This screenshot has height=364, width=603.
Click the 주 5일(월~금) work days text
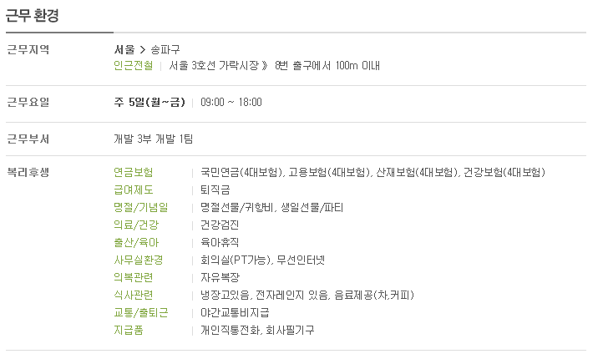click(x=149, y=102)
